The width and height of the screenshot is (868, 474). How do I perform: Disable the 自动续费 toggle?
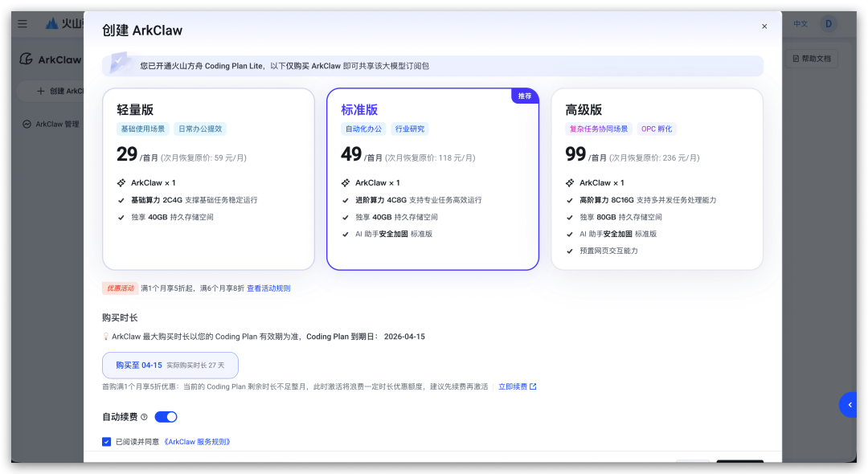pos(167,416)
